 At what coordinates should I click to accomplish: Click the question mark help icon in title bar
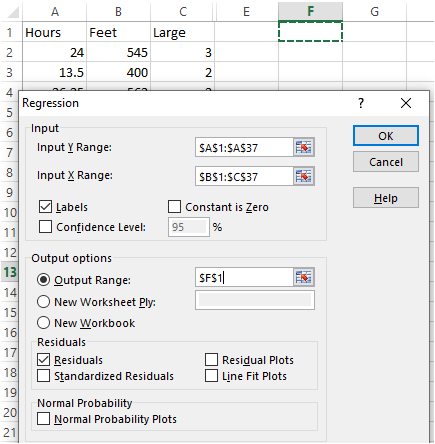361,103
